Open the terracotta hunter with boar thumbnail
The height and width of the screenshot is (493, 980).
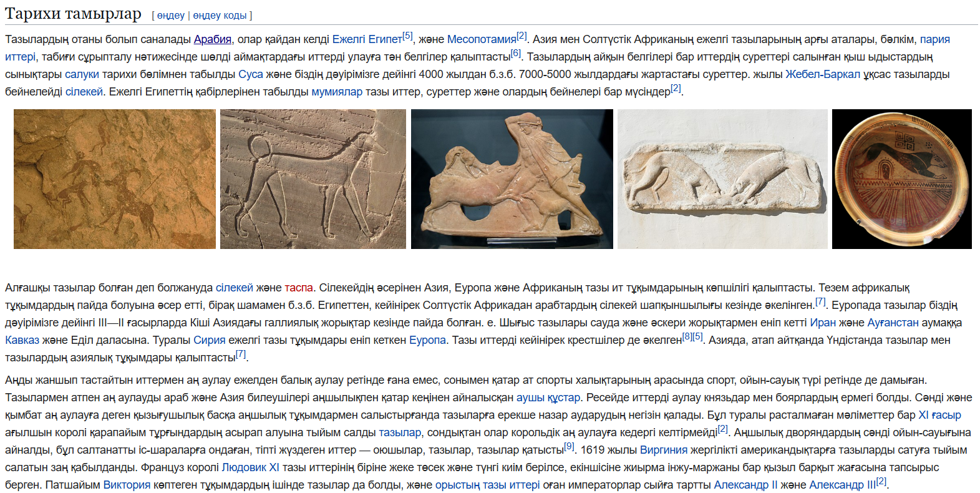coord(512,179)
